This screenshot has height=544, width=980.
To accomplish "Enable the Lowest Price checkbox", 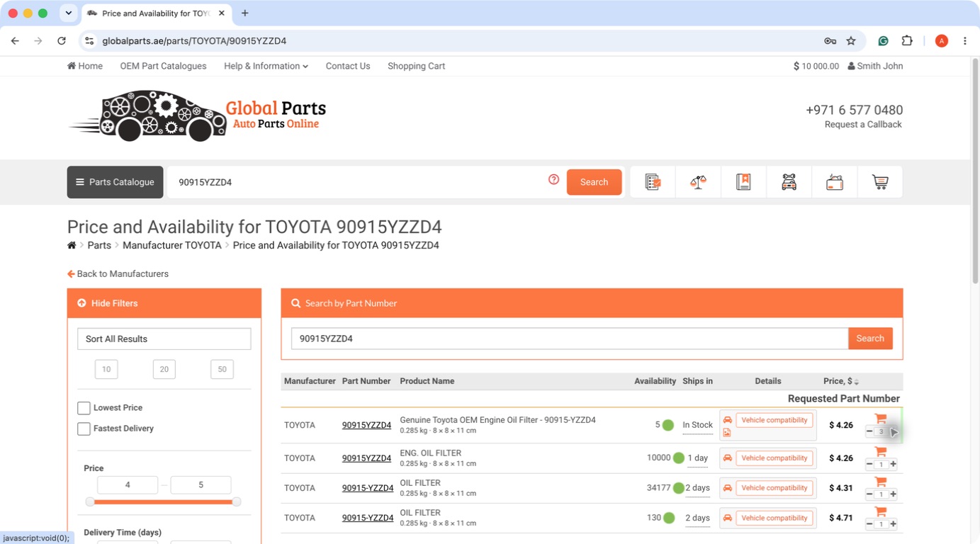I will click(84, 408).
